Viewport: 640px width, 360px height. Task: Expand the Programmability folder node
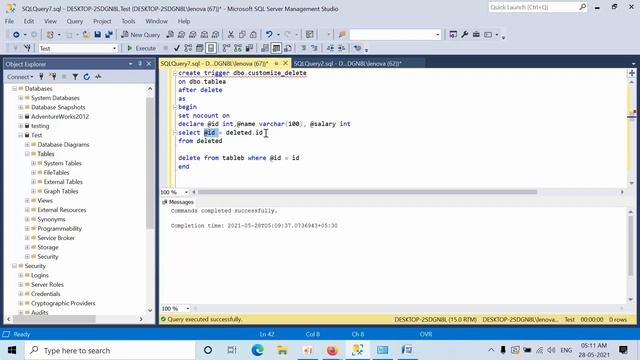click(x=27, y=229)
